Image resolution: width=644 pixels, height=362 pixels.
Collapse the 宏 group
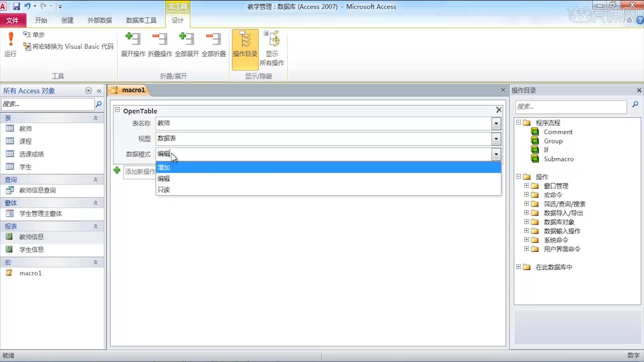click(x=96, y=262)
